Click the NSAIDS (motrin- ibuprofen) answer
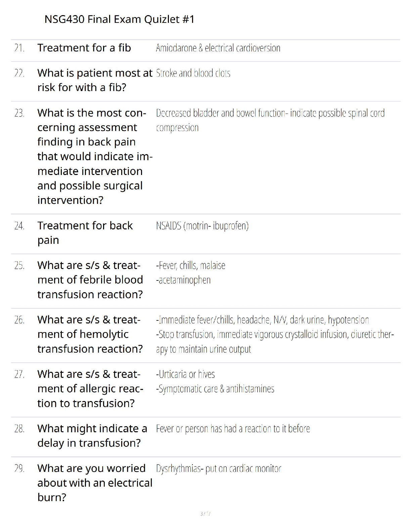411x532 pixels. point(202,226)
